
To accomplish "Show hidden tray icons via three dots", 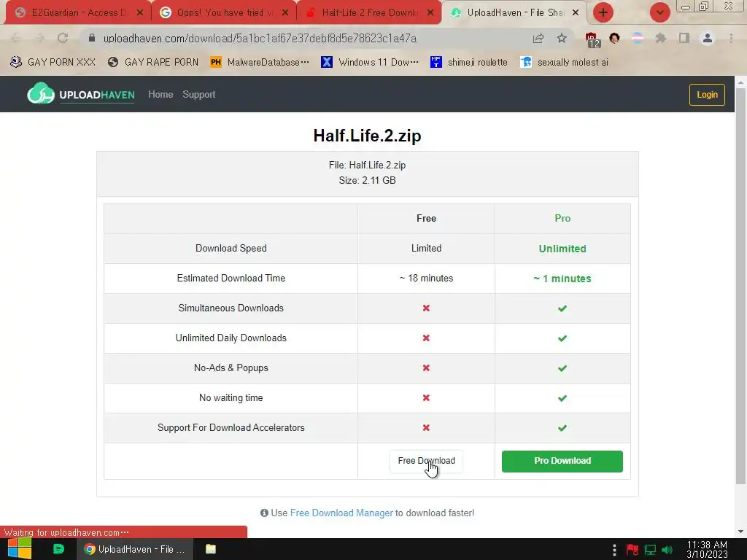I will click(x=614, y=550).
